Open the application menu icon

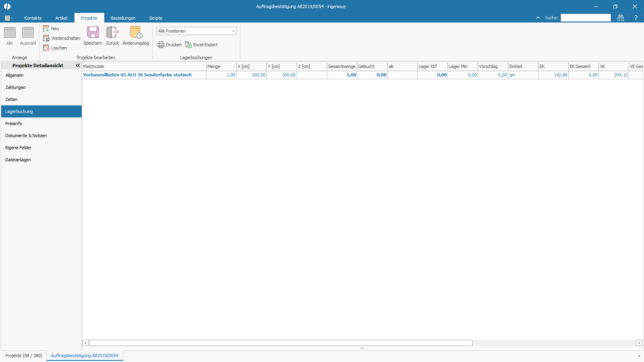click(x=8, y=18)
